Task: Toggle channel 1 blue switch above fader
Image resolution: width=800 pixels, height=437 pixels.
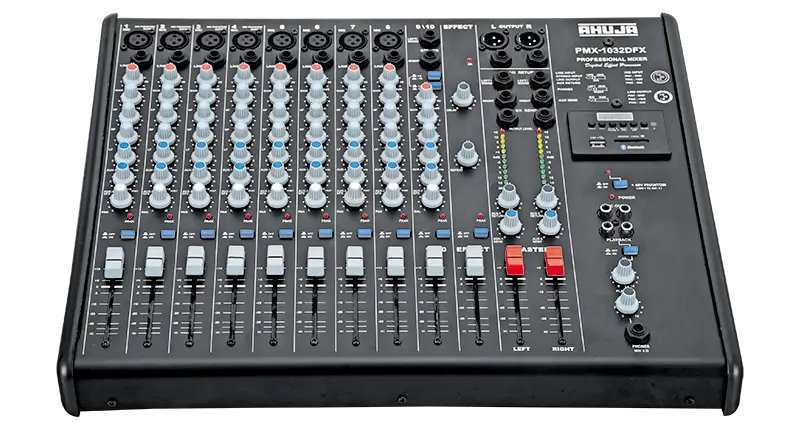Action: pyautogui.click(x=128, y=234)
